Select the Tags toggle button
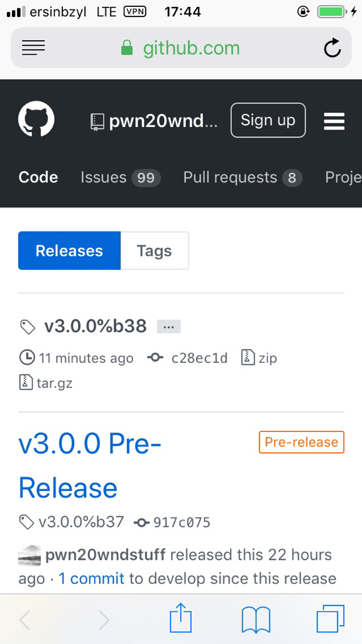 155,250
